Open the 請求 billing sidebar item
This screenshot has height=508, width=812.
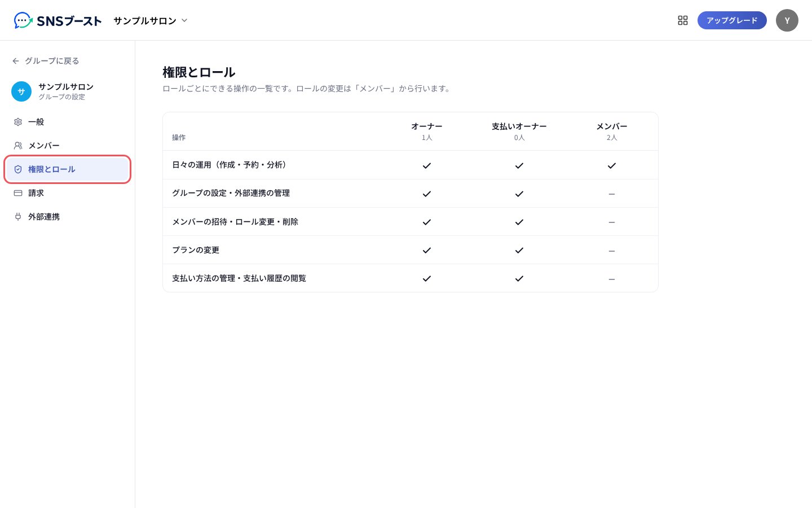(68, 193)
